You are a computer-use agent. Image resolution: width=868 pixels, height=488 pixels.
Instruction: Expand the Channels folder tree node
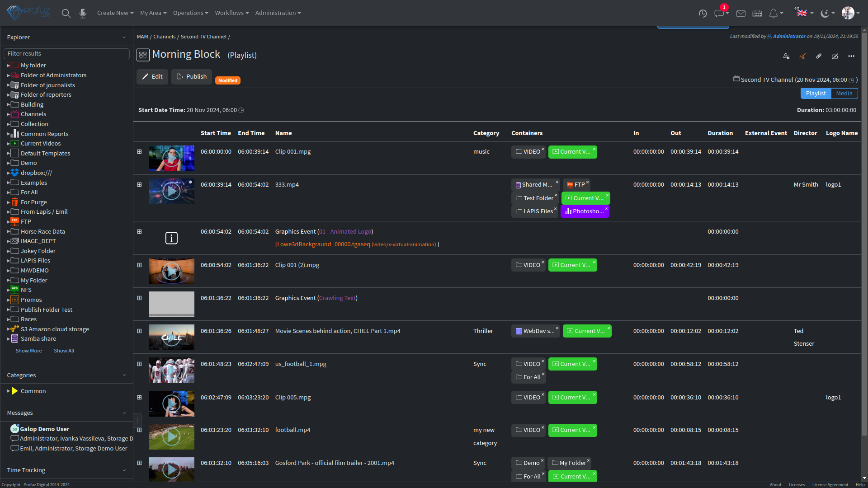8,114
